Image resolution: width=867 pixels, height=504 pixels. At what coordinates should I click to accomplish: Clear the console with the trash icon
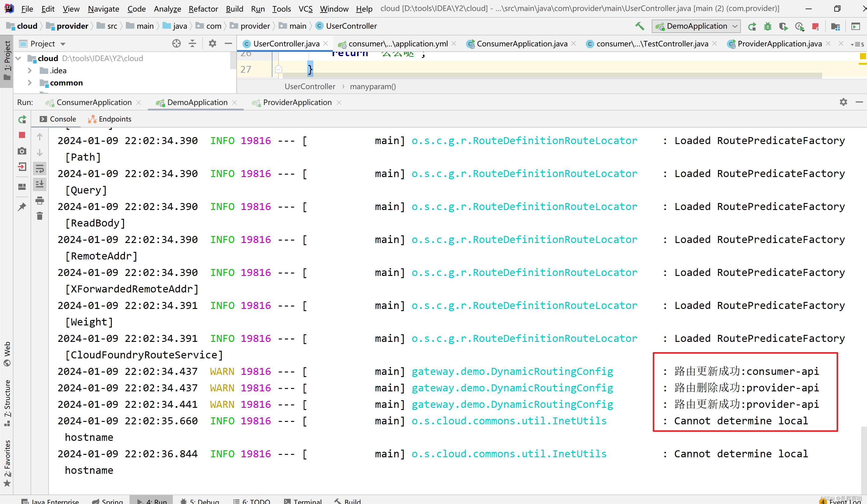[40, 216]
